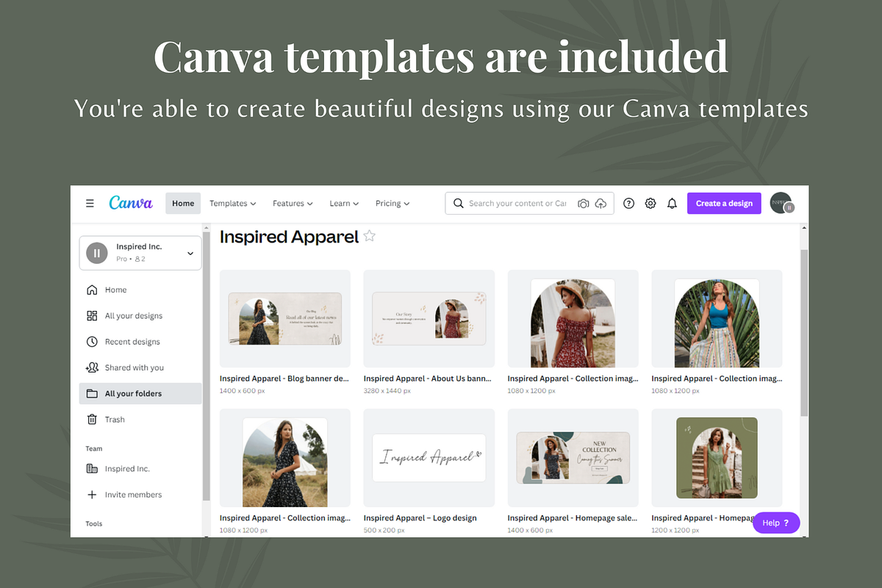Click the Trash bin icon
The height and width of the screenshot is (588, 882).
click(92, 420)
